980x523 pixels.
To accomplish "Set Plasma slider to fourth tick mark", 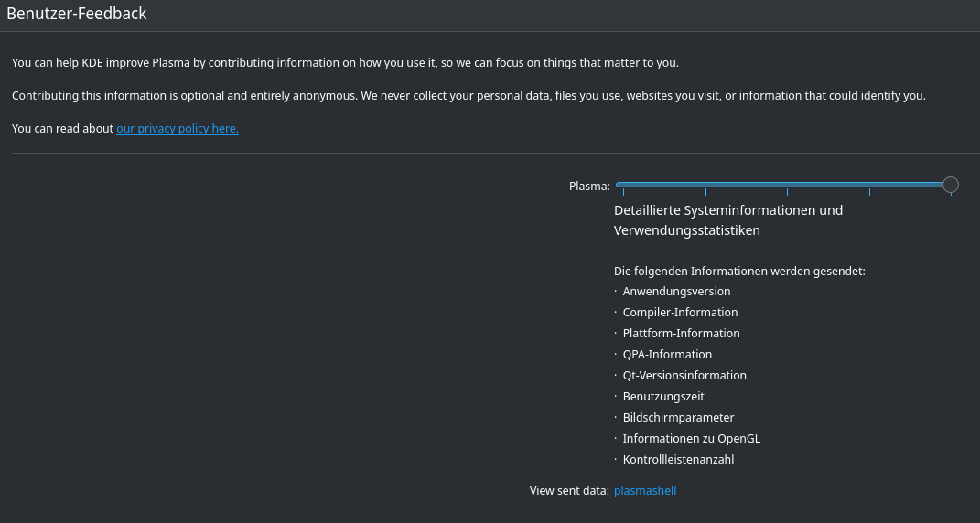I will coord(869,185).
